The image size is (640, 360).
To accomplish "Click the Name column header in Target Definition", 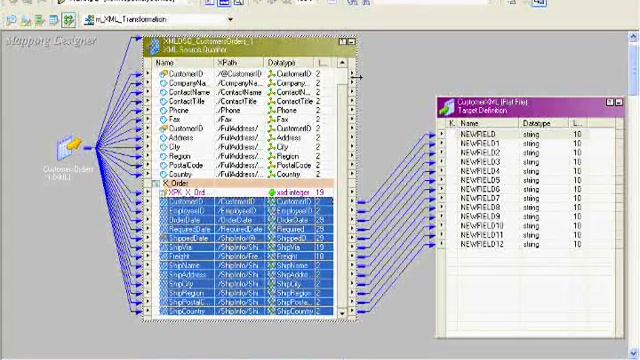I will click(487, 123).
